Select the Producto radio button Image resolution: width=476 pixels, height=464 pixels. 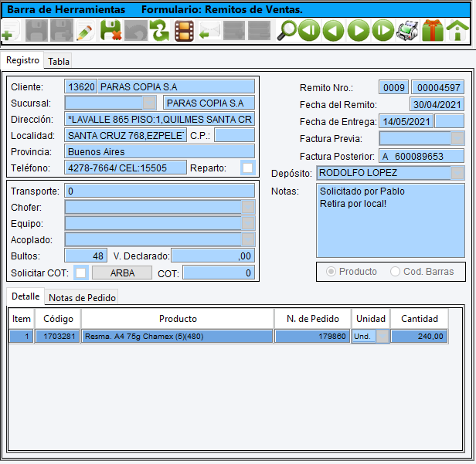tap(331, 272)
